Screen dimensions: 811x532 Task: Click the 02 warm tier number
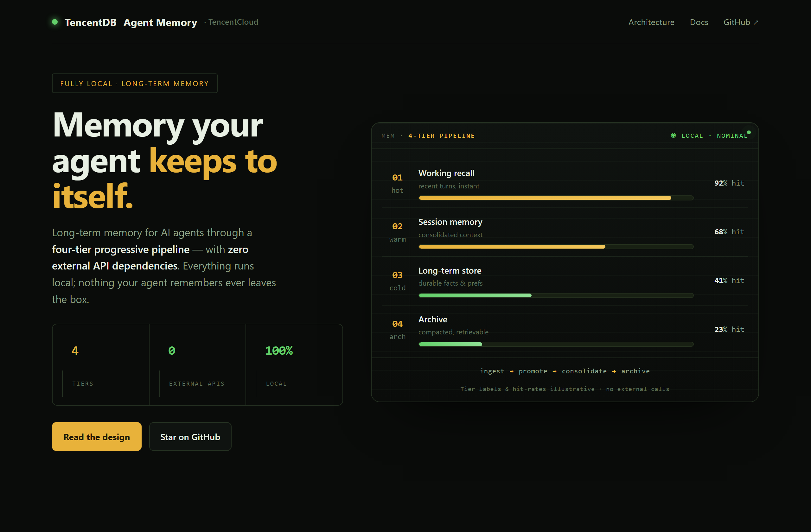[397, 226]
